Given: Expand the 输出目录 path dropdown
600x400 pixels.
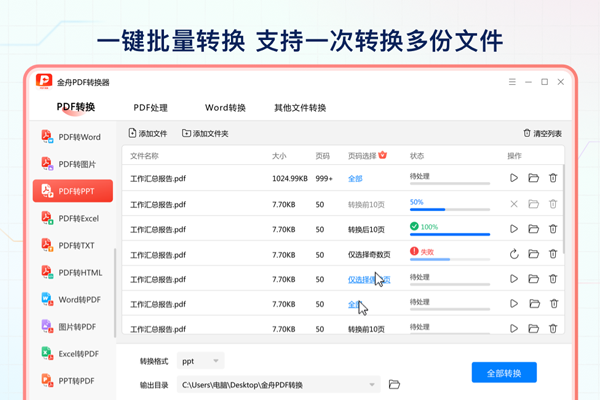Looking at the screenshot, I should click(x=373, y=384).
